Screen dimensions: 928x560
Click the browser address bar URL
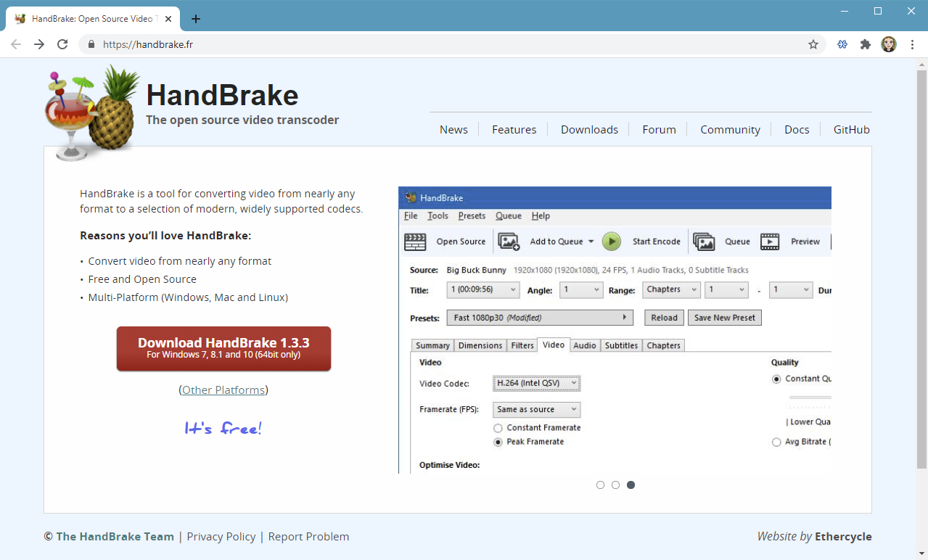click(x=148, y=44)
